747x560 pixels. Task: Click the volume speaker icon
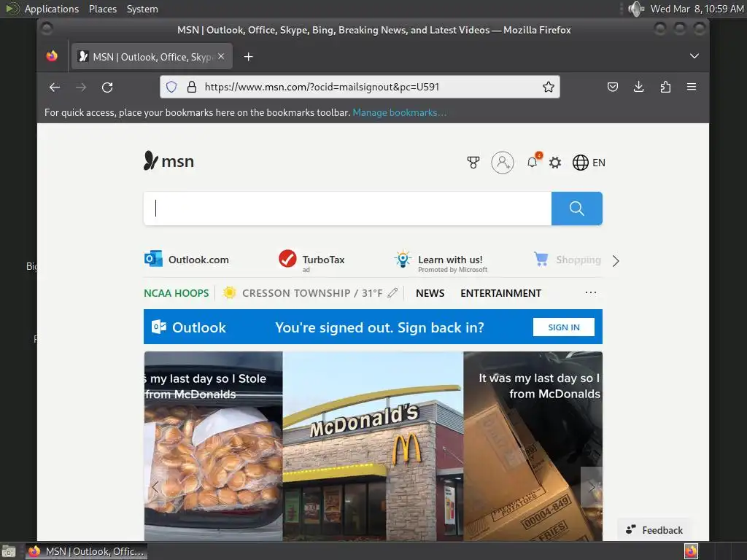point(635,9)
